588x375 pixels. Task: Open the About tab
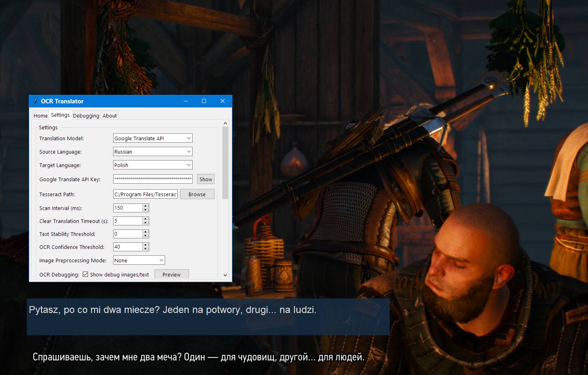[109, 116]
